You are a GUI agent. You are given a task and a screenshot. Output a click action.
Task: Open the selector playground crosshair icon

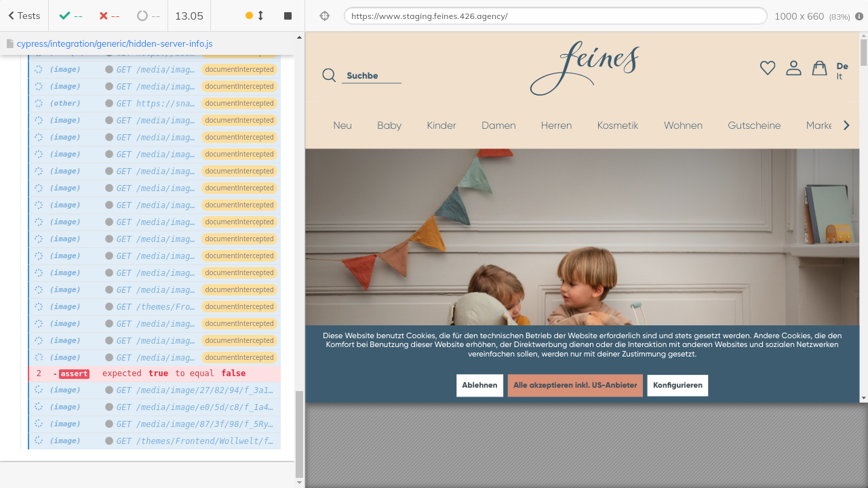[x=325, y=16]
